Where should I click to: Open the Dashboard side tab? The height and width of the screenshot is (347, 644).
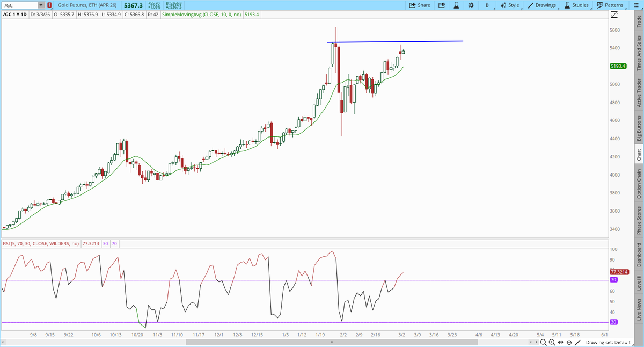639,255
